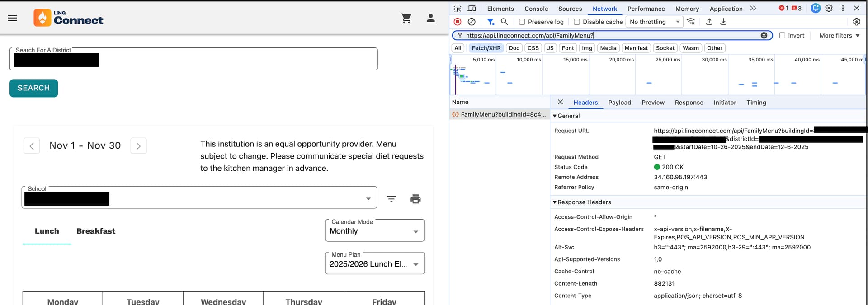Select the Breakfast menu tab
Image resolution: width=868 pixels, height=305 pixels.
(96, 231)
